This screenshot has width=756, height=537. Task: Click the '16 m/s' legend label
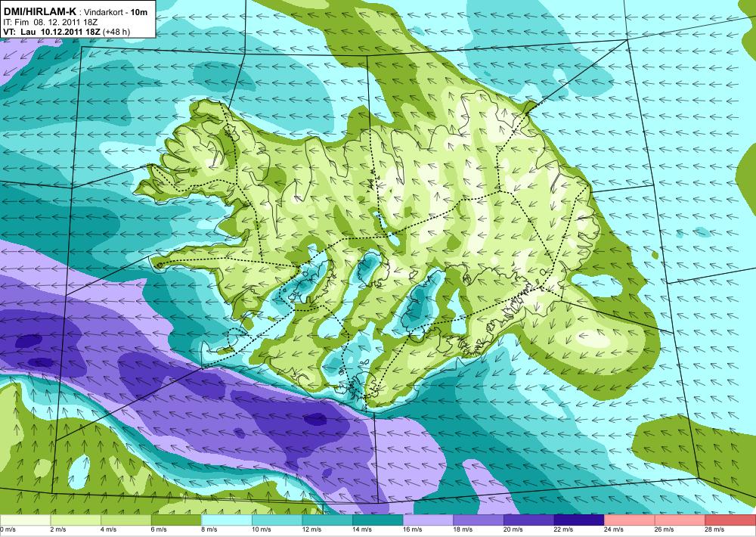click(x=412, y=529)
